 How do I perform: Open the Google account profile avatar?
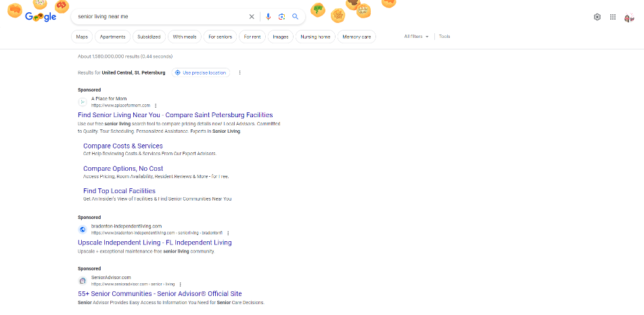coord(629,18)
